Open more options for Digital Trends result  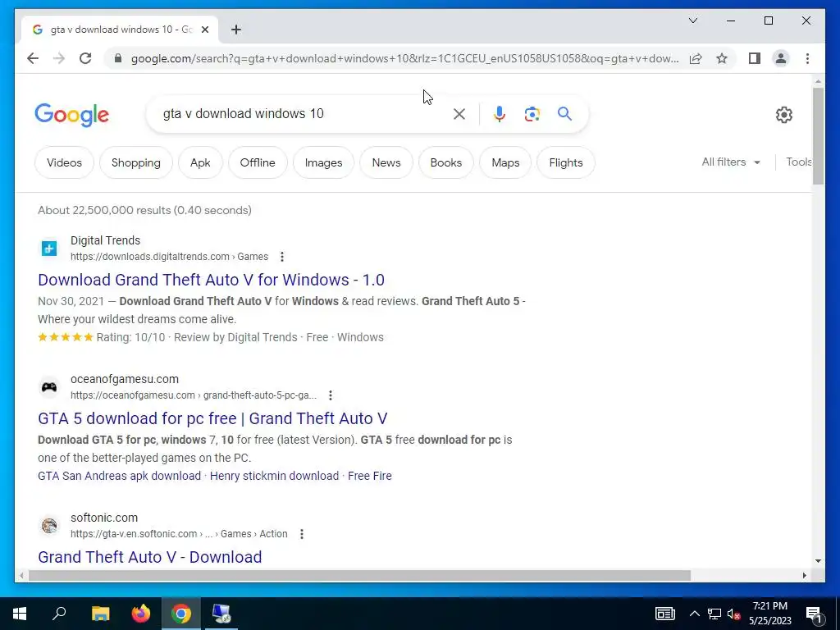[x=282, y=257]
